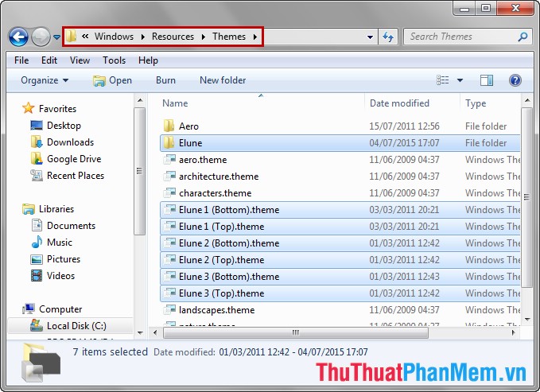Open the view options dropdown arrow

click(x=460, y=80)
